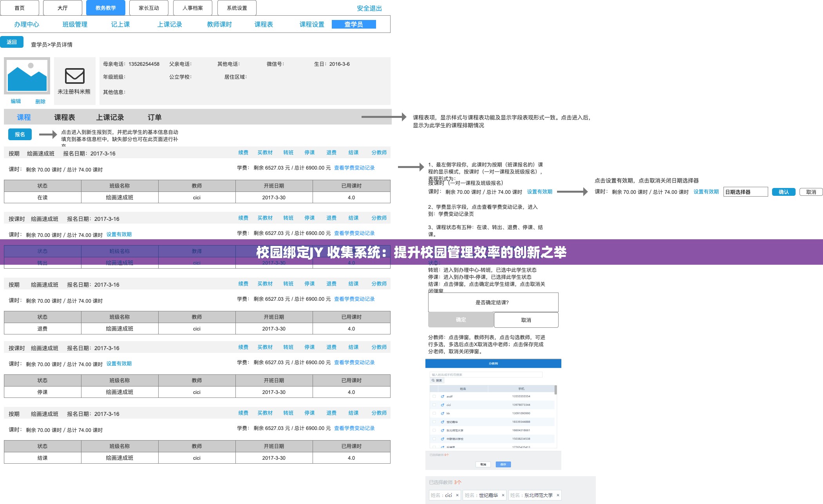Go to 记上课 in the sub menu
823x504 pixels.
coord(120,24)
